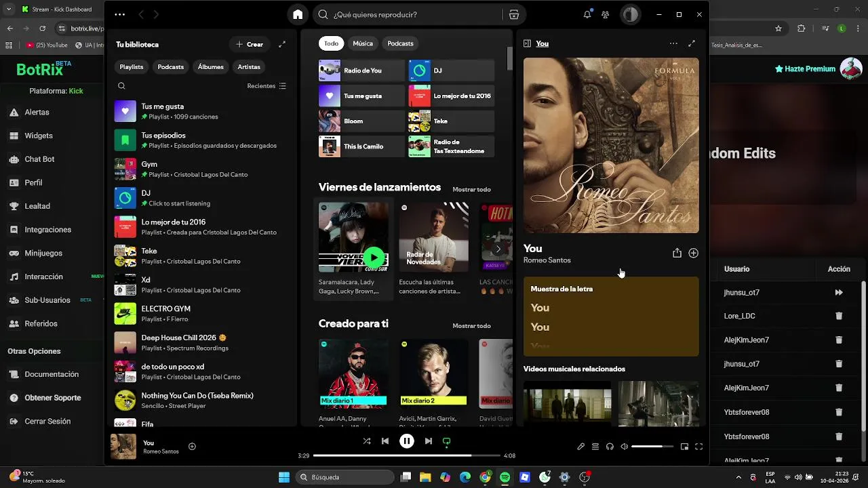Open the mini player
Image resolution: width=868 pixels, height=488 pixels.
tap(684, 447)
